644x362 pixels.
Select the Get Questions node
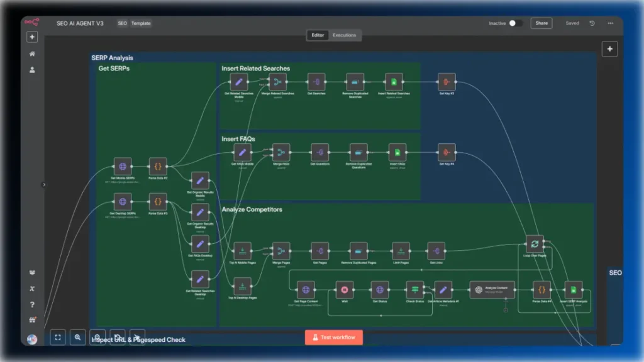click(319, 153)
